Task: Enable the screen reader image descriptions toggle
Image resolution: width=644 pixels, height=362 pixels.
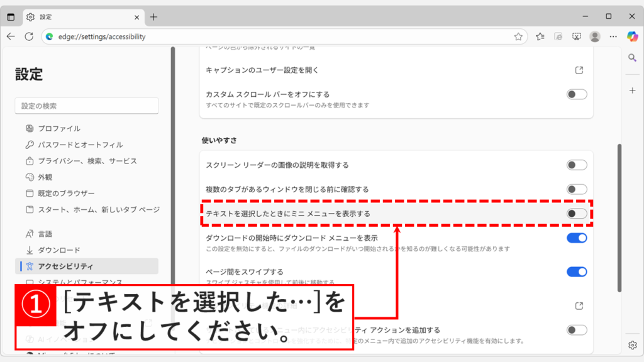Action: tap(576, 165)
